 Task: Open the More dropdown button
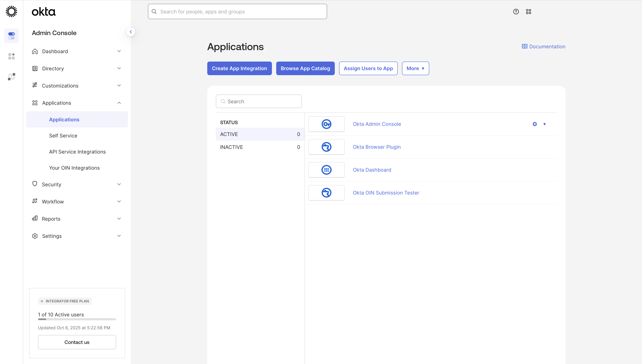(x=415, y=69)
